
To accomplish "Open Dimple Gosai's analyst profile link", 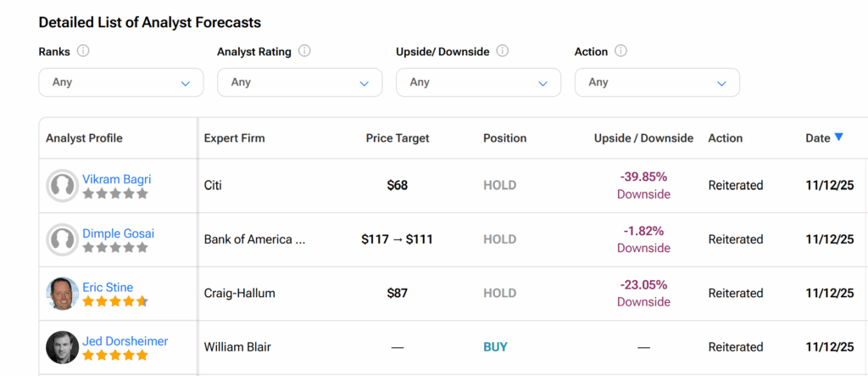I will click(119, 233).
